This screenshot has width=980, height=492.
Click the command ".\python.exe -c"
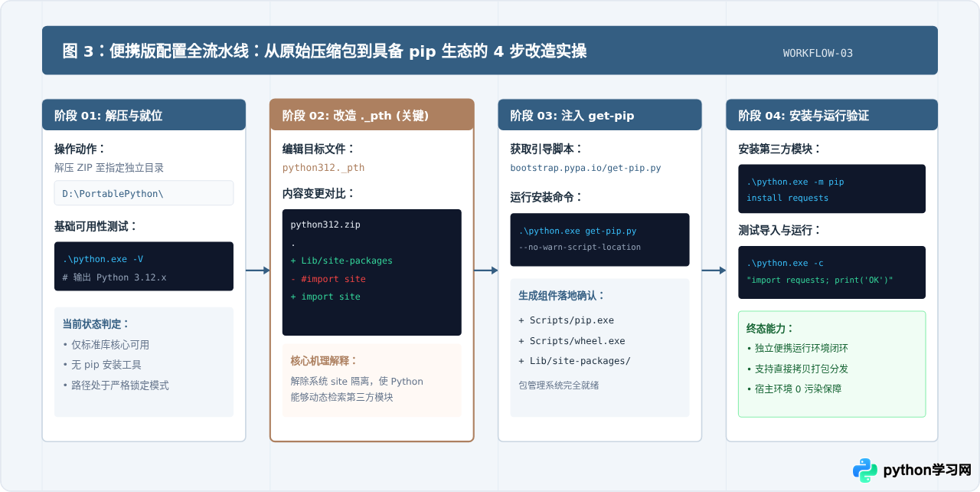[786, 264]
